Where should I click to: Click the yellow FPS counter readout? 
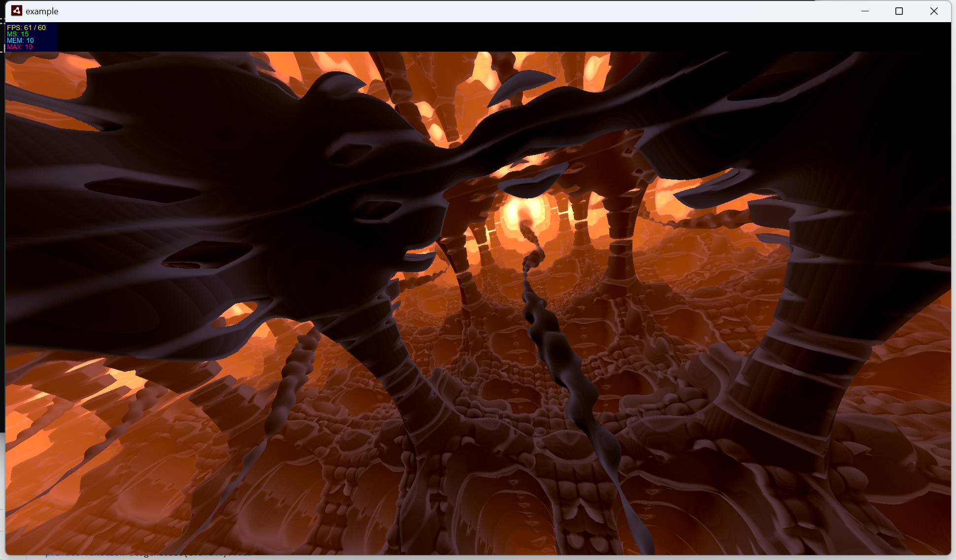click(x=26, y=28)
